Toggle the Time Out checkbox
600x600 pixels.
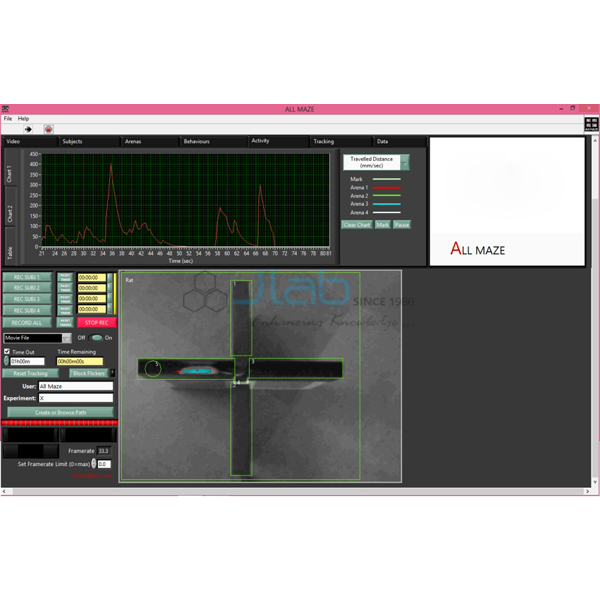[x=7, y=351]
